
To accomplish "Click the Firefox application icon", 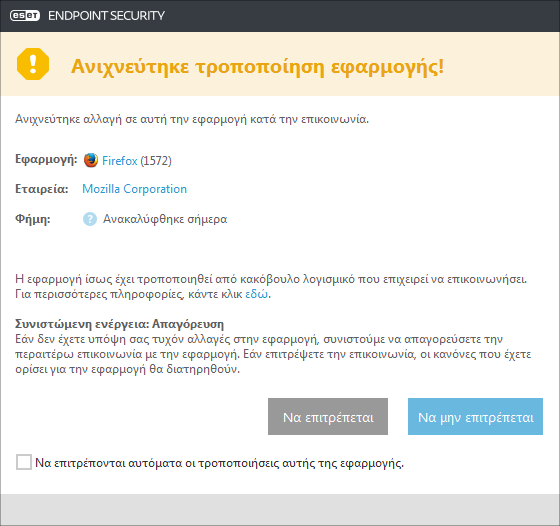I will (91, 160).
